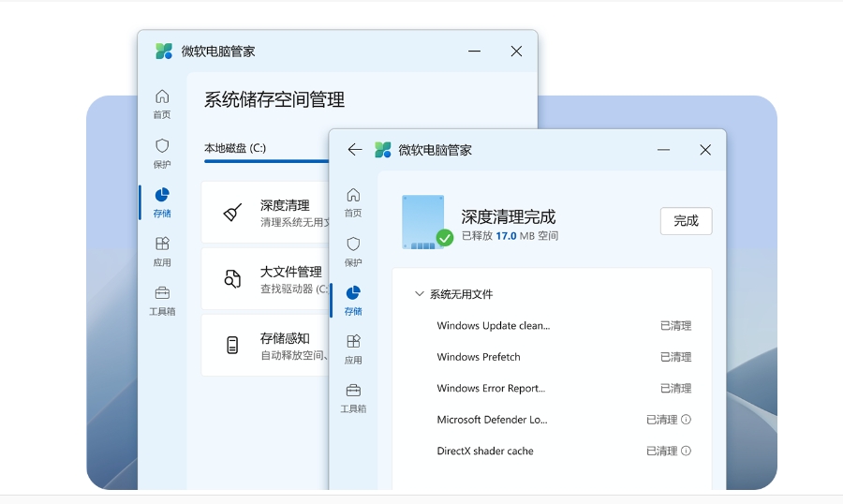Open Home in the back window sidebar
The height and width of the screenshot is (504, 843).
click(162, 104)
